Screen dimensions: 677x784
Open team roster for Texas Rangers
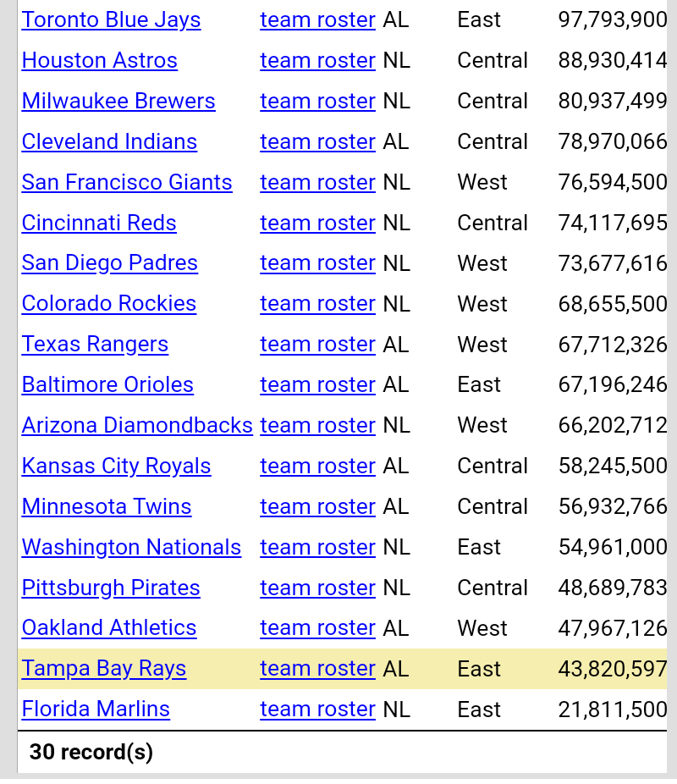317,344
